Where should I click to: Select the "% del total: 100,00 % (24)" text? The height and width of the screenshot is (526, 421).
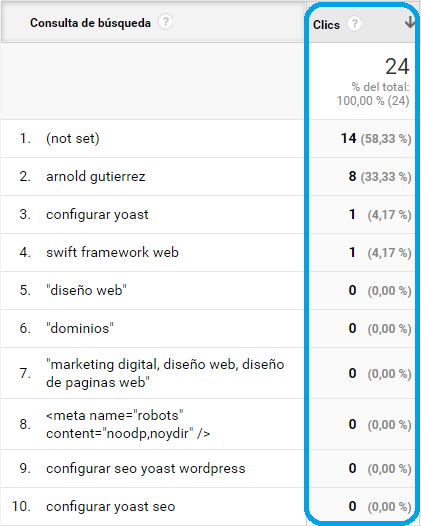click(373, 94)
